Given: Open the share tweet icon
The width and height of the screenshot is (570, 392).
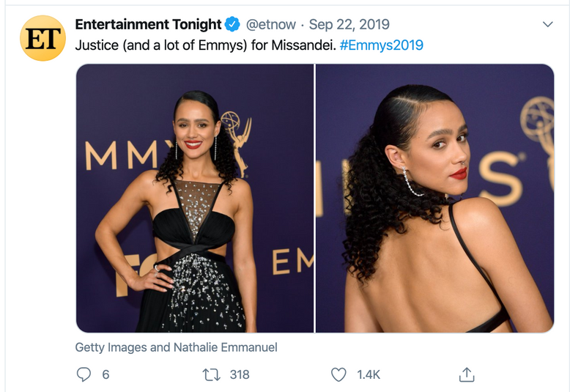Looking at the screenshot, I should 466,374.
